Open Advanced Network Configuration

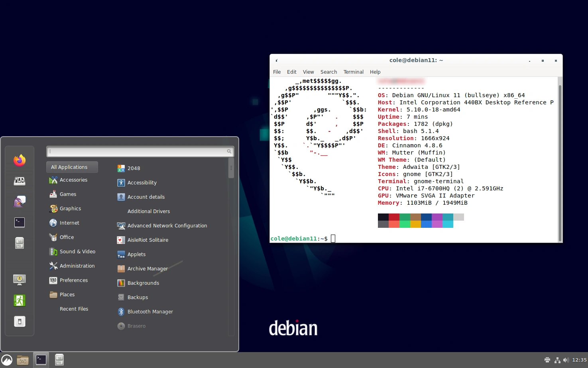pyautogui.click(x=167, y=225)
